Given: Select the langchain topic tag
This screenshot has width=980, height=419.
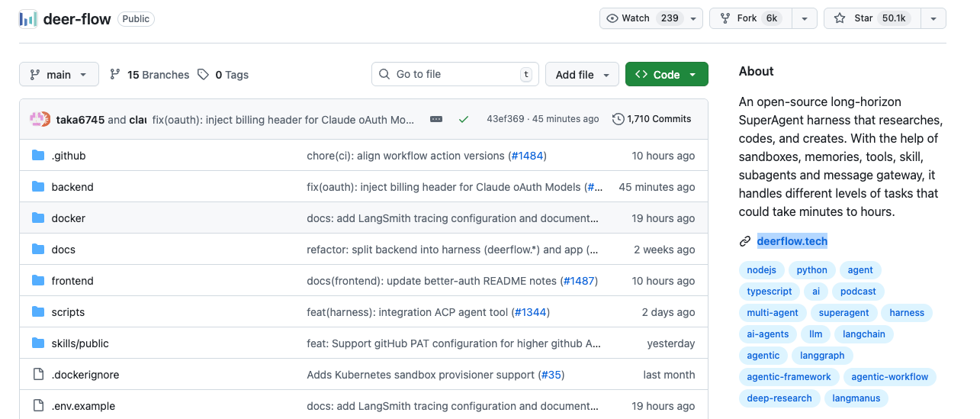Looking at the screenshot, I should (863, 334).
